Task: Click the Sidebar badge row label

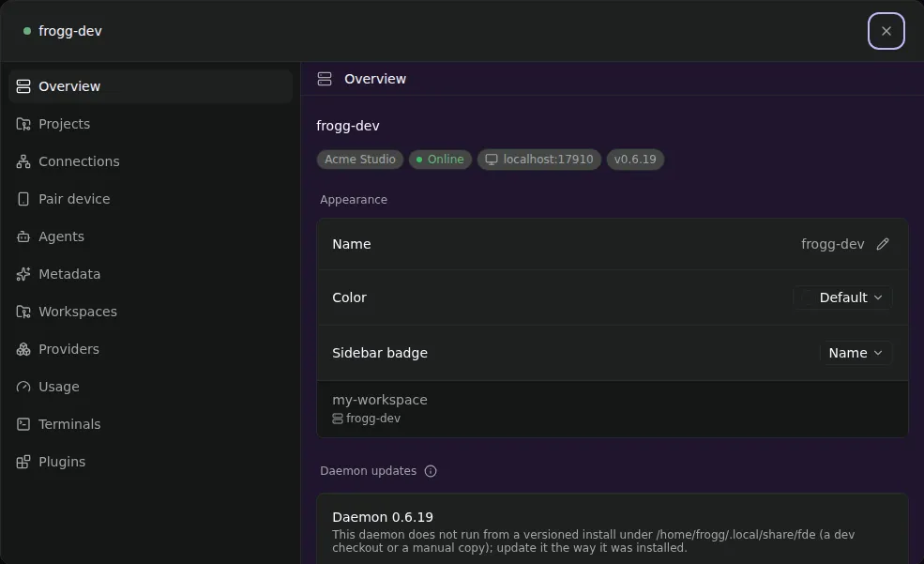Action: tap(380, 353)
